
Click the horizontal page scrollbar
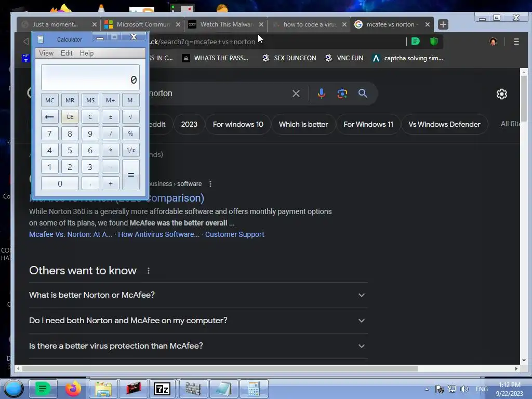[x=220, y=368]
